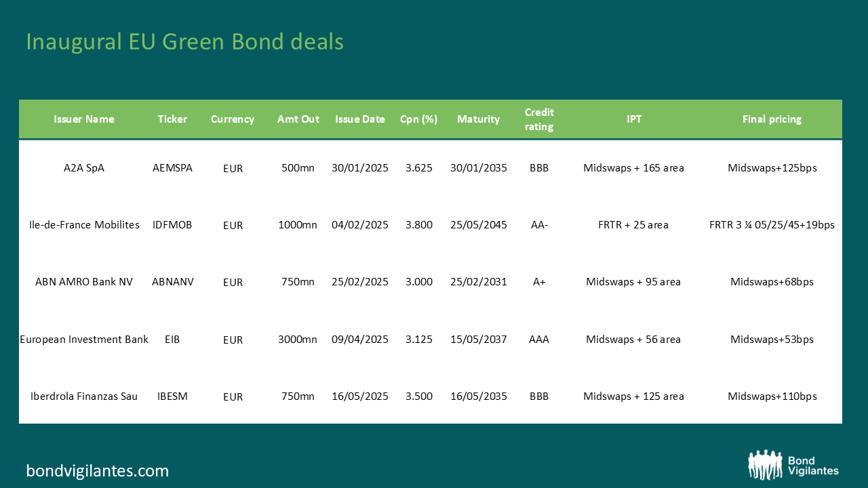Viewport: 868px width, 488px height.
Task: Click the 'Issuer Name' column header
Action: coord(84,119)
